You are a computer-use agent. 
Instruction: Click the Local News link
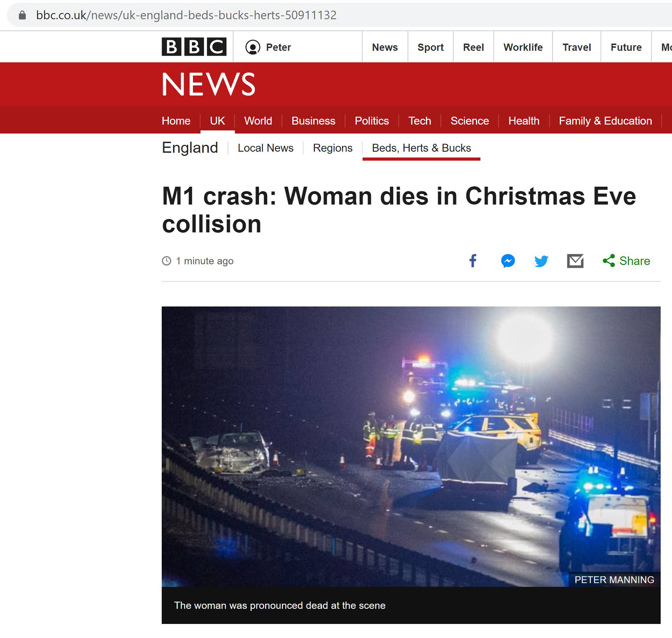coord(265,148)
